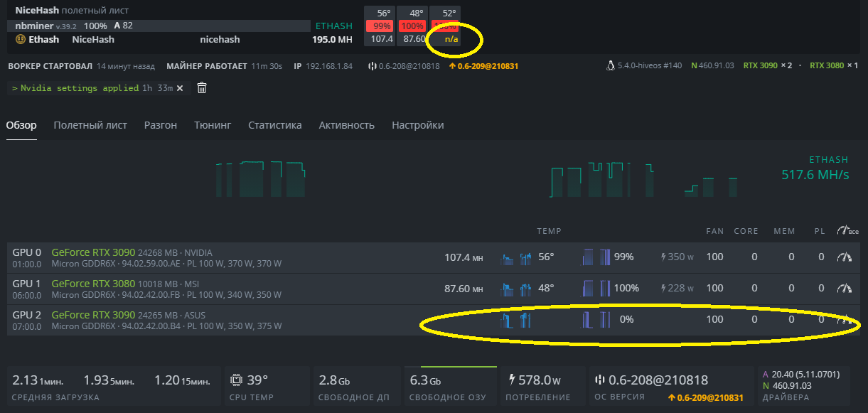The width and height of the screenshot is (868, 413).
Task: Click the FAN value 100 for GPU 1
Action: coord(714,288)
